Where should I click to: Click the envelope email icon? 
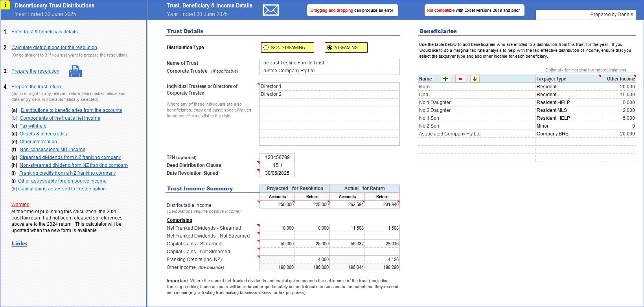[270, 10]
